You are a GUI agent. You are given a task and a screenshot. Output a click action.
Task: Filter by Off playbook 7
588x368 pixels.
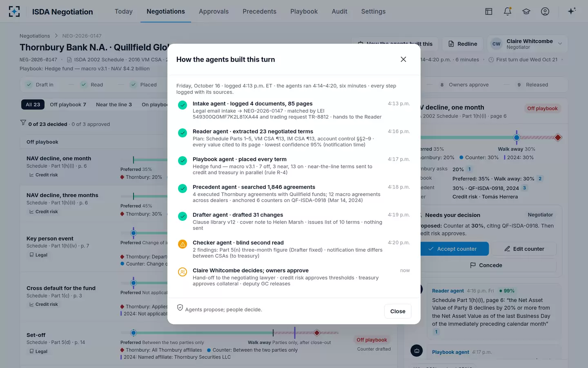(x=68, y=104)
